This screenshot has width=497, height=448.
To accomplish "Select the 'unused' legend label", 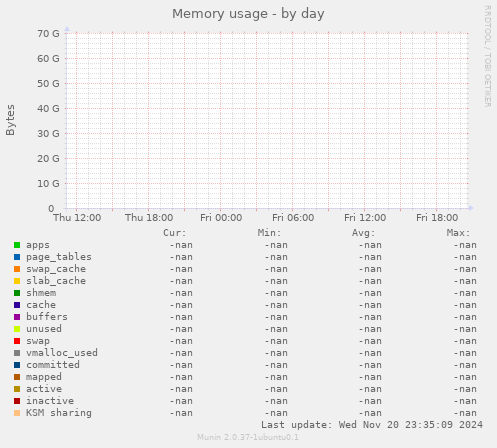I will [44, 329].
